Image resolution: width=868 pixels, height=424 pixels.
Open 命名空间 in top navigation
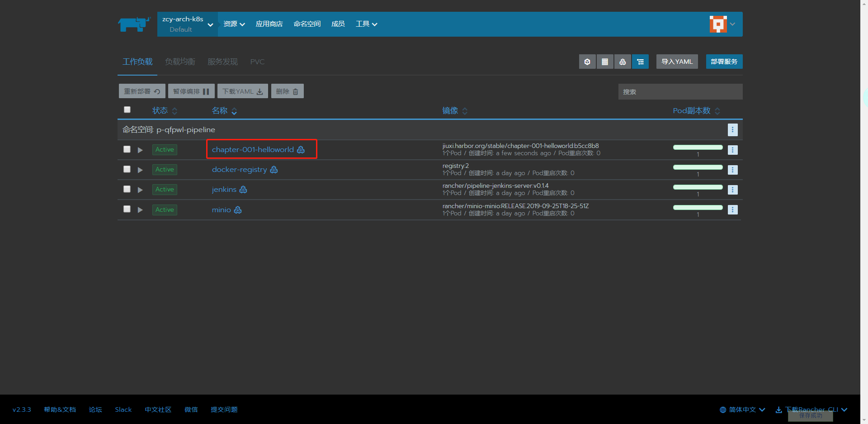pyautogui.click(x=307, y=24)
